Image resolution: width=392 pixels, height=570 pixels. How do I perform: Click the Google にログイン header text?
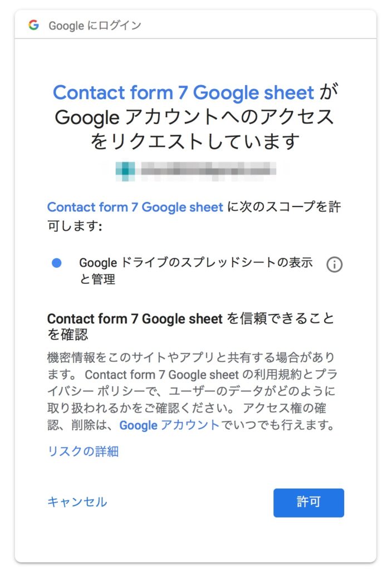click(95, 26)
